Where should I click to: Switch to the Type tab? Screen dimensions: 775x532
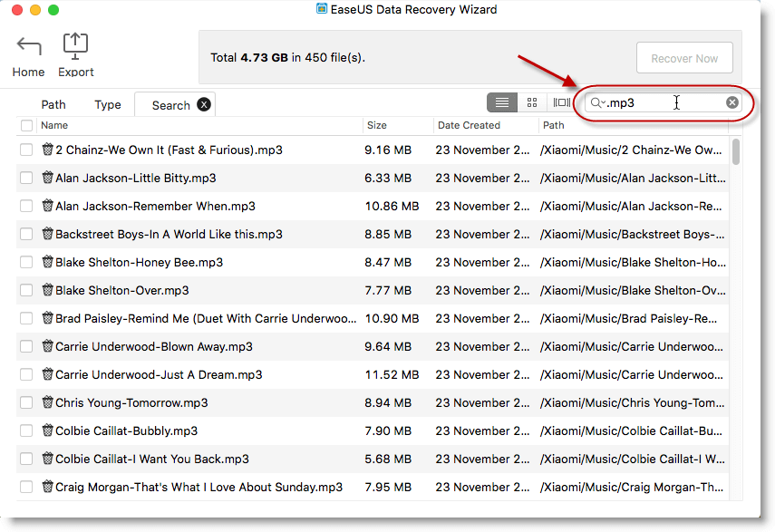108,105
